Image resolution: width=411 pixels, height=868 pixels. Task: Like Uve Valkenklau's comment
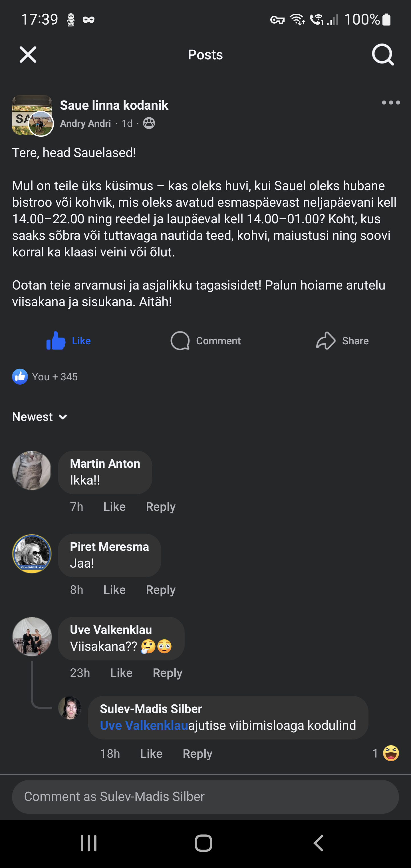[x=121, y=673]
